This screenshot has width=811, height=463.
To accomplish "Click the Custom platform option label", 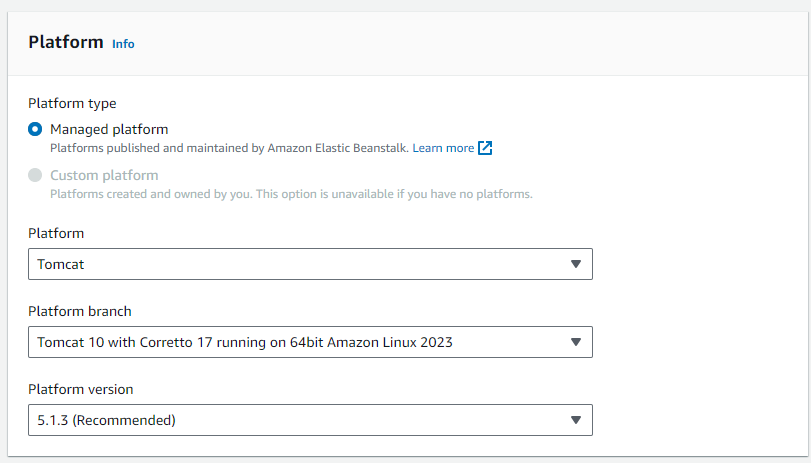I will (104, 175).
